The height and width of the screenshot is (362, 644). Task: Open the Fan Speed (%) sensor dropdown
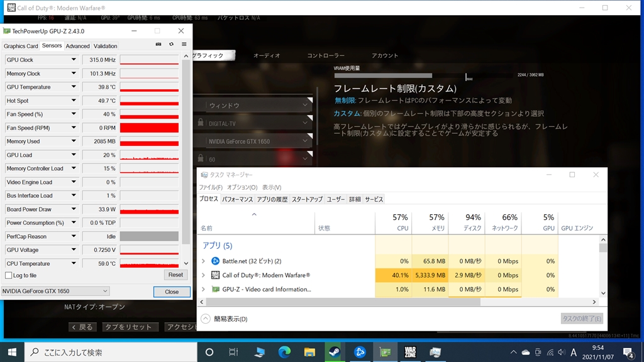[x=74, y=114]
